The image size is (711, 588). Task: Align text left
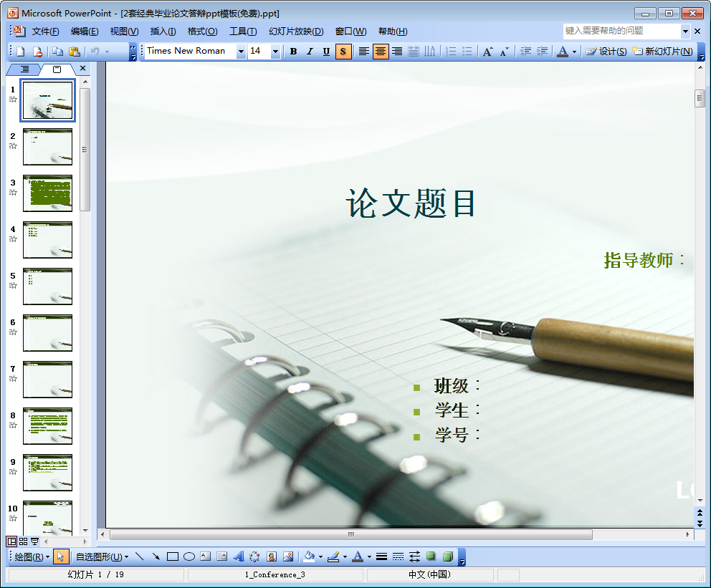point(363,51)
